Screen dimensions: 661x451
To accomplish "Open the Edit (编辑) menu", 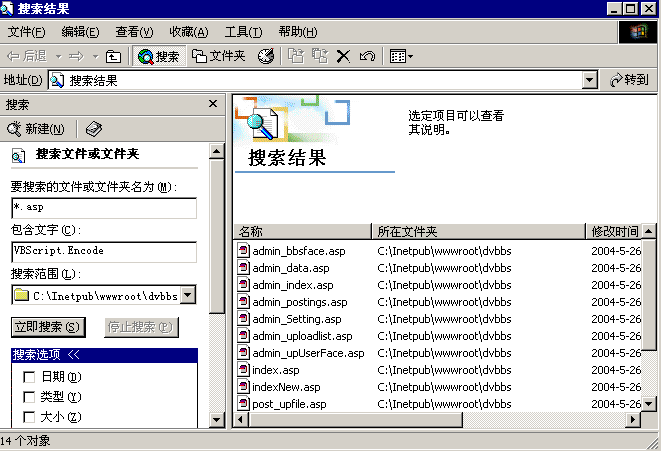I will pyautogui.click(x=80, y=32).
